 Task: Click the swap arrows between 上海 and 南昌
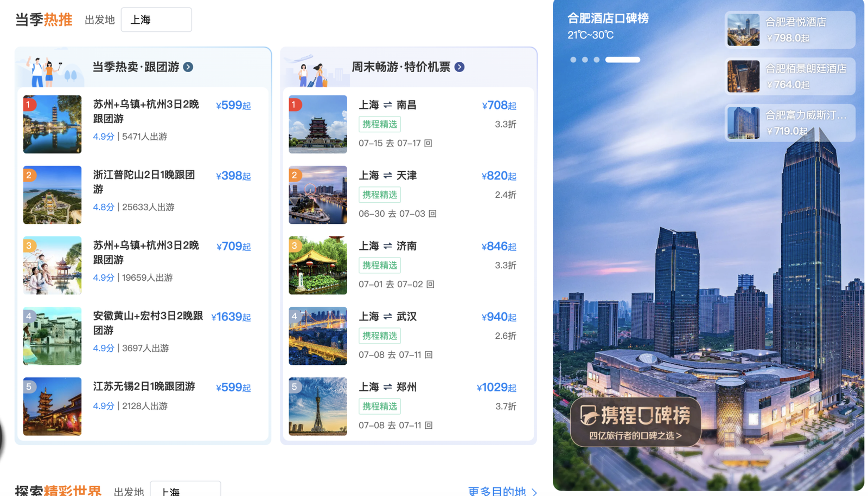point(387,105)
